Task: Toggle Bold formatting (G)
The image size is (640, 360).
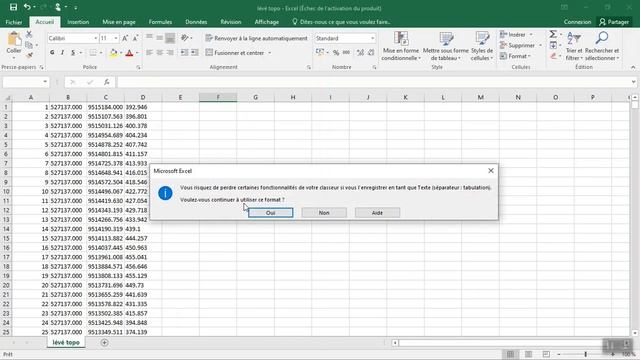Action: [52, 53]
